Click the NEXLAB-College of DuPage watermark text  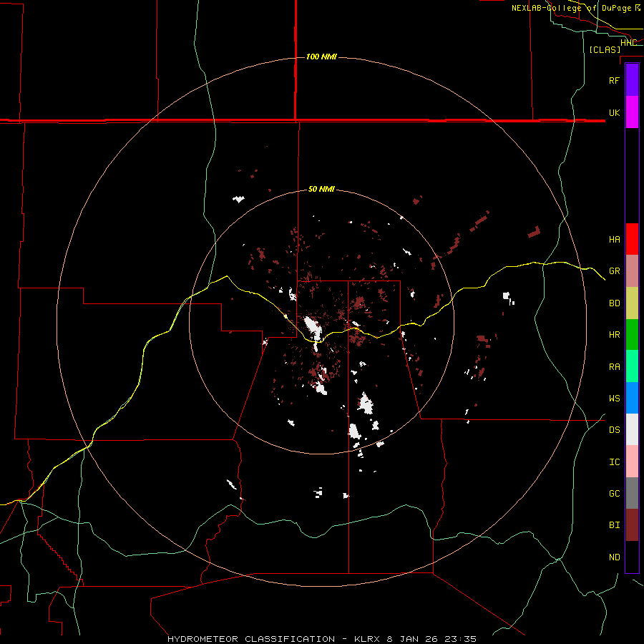[x=575, y=8]
